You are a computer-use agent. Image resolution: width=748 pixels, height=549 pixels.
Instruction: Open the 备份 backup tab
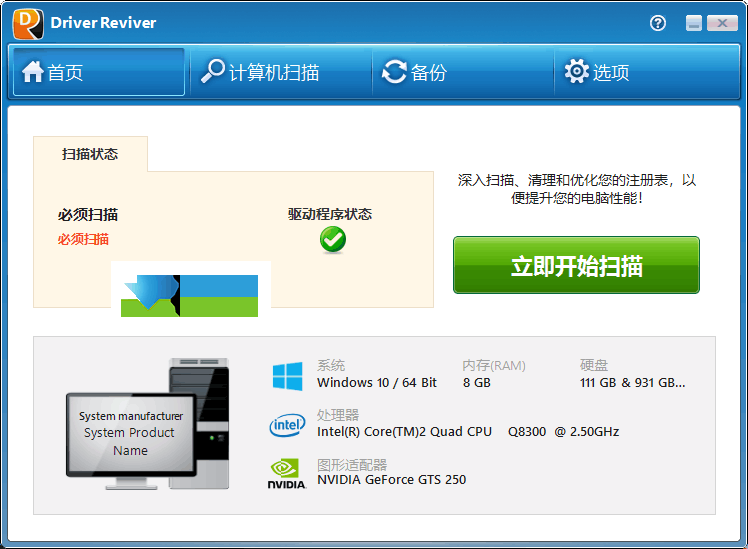tap(463, 72)
